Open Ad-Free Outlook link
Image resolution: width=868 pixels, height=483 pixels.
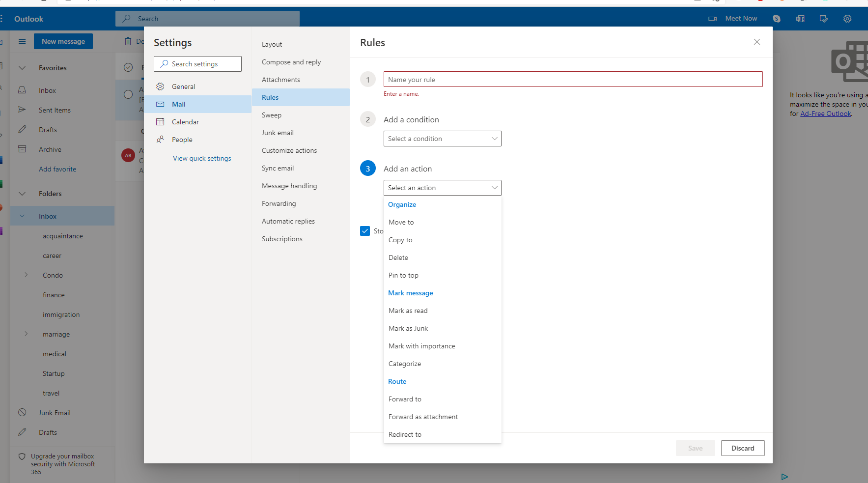(x=826, y=114)
